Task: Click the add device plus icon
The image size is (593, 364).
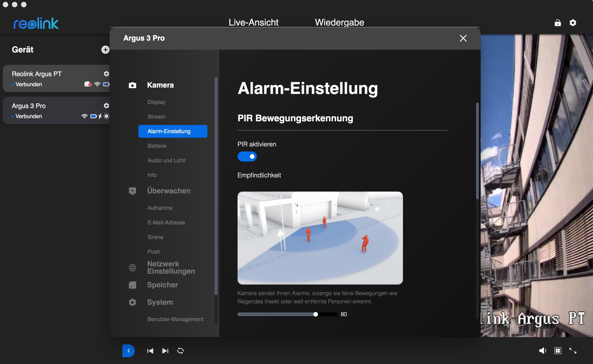Action: click(105, 49)
